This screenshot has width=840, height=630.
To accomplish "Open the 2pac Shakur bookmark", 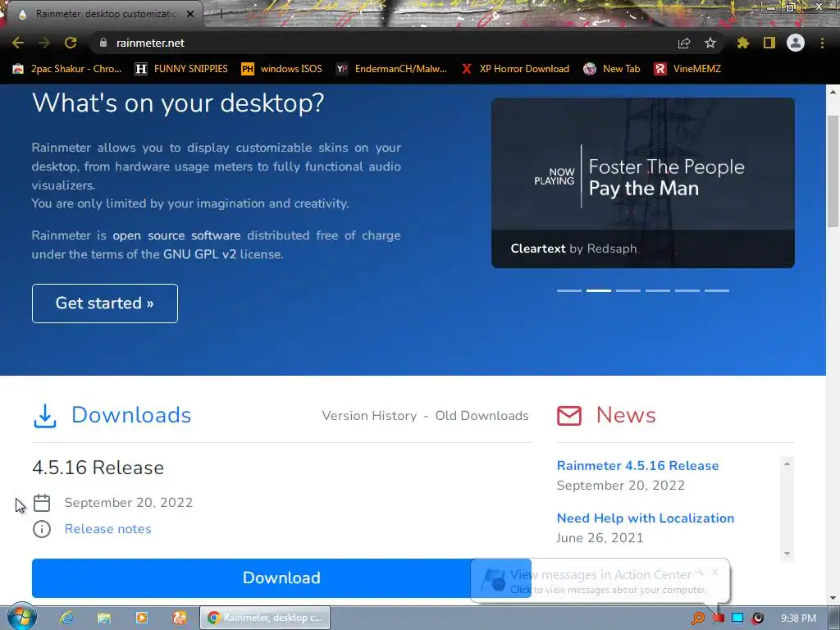I will (67, 69).
